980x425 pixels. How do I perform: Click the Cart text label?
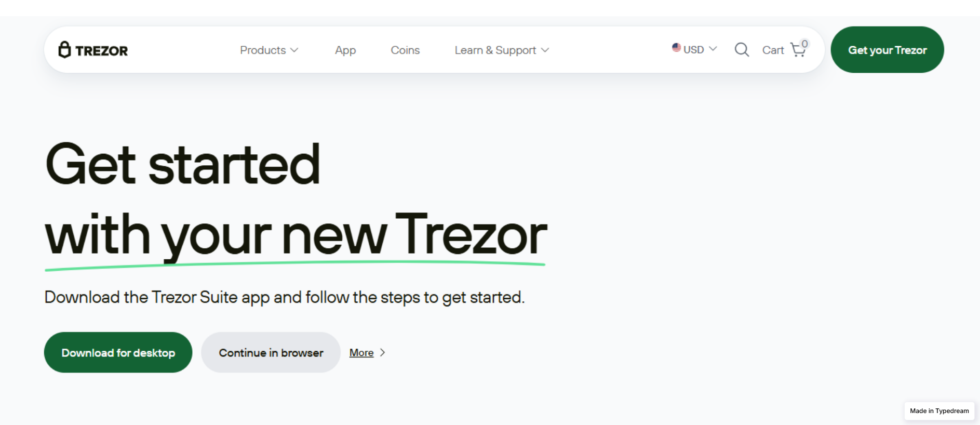tap(773, 50)
